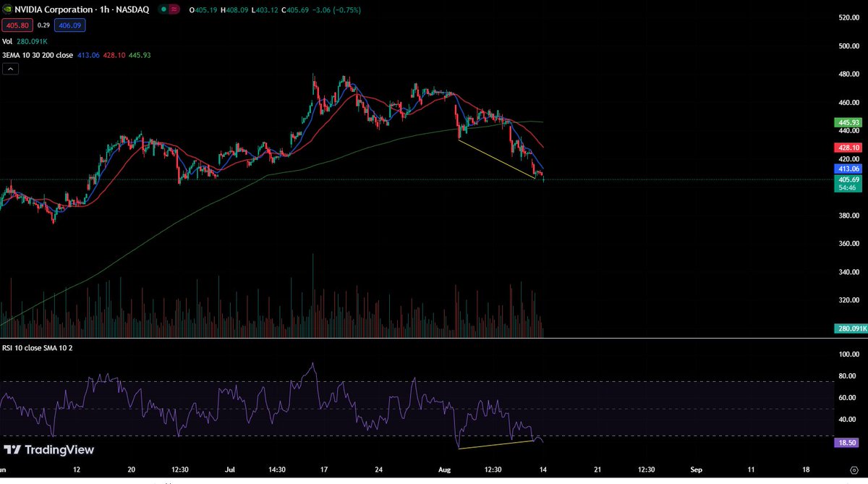Select the Vol indicator legend label
Image resolution: width=868 pixels, height=484 pixels.
(8, 41)
